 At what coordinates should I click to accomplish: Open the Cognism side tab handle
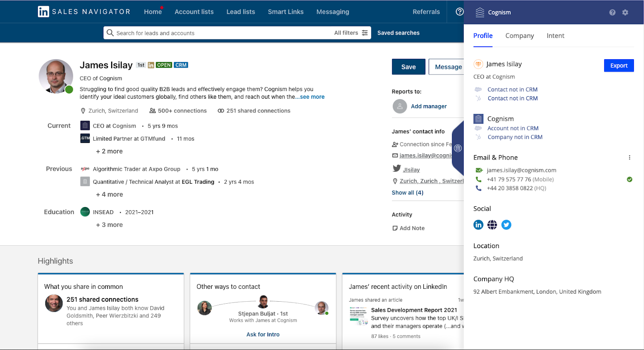tap(458, 148)
